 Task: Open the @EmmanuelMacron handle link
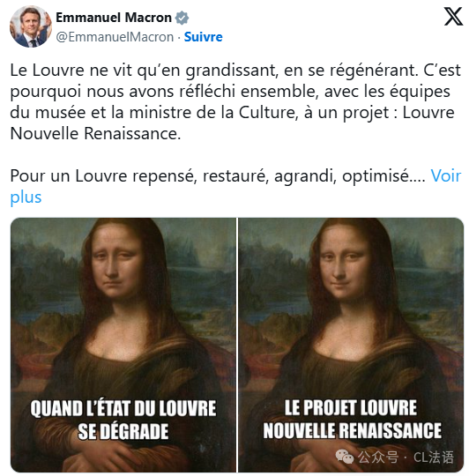[115, 37]
